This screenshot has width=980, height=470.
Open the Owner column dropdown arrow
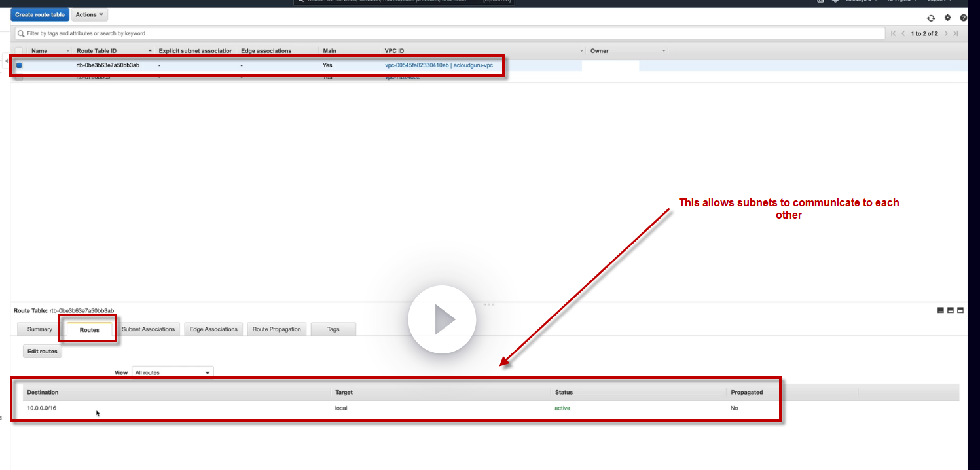(663, 51)
